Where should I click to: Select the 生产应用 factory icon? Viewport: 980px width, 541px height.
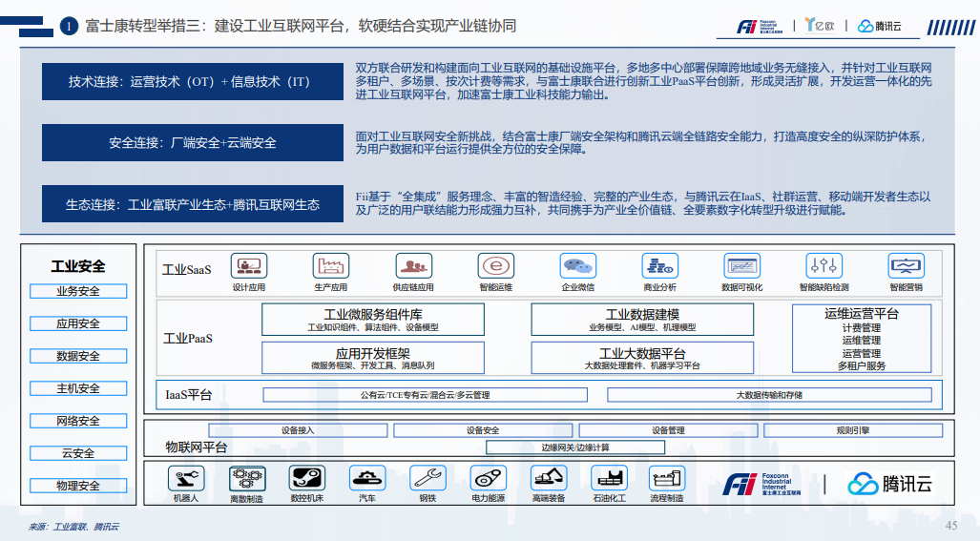pos(330,265)
